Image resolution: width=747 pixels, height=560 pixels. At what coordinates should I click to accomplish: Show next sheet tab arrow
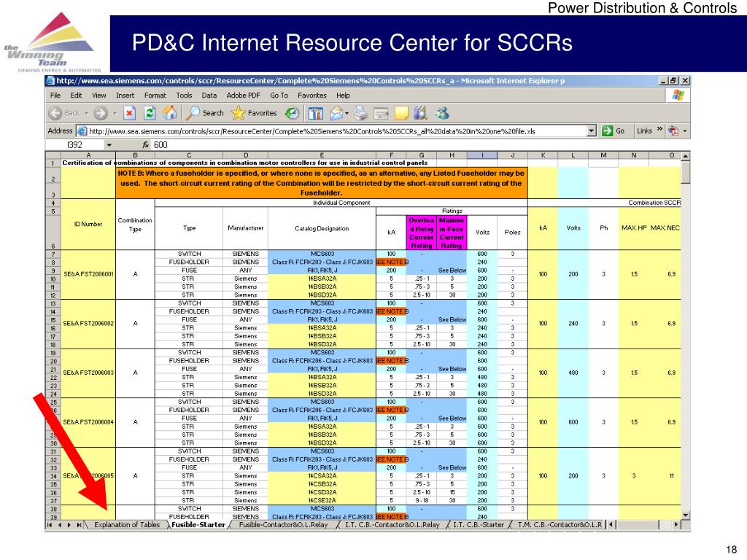69,525
